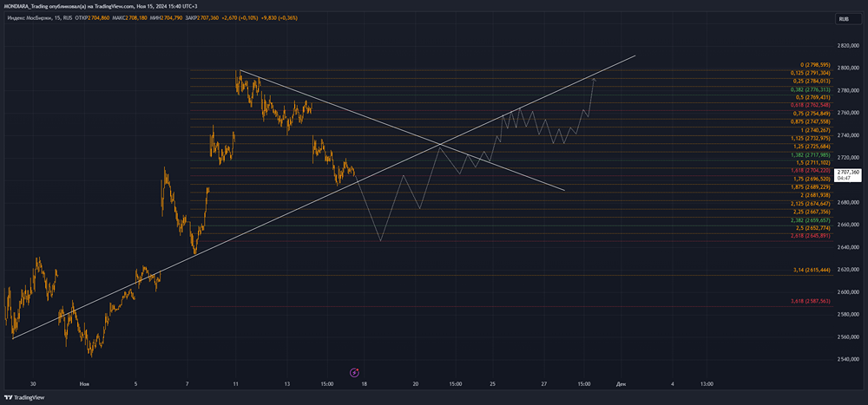Click the 13:00 label on time axis
Image resolution: width=868 pixels, height=405 pixels.
coord(707,383)
